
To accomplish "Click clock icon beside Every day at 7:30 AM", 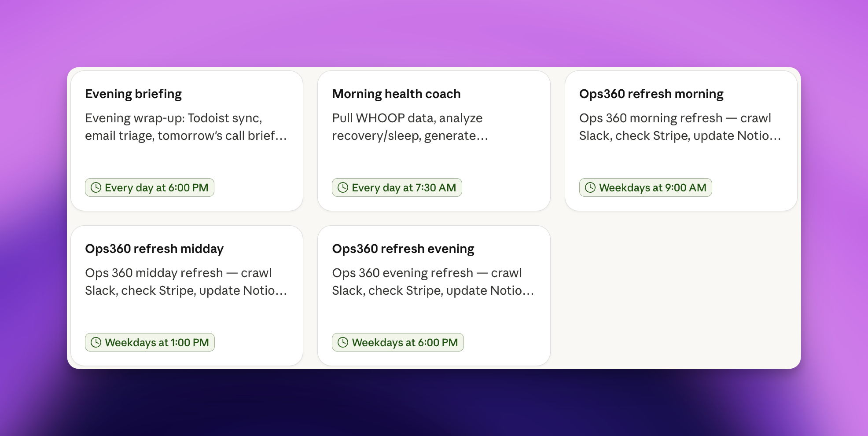I will pyautogui.click(x=343, y=188).
